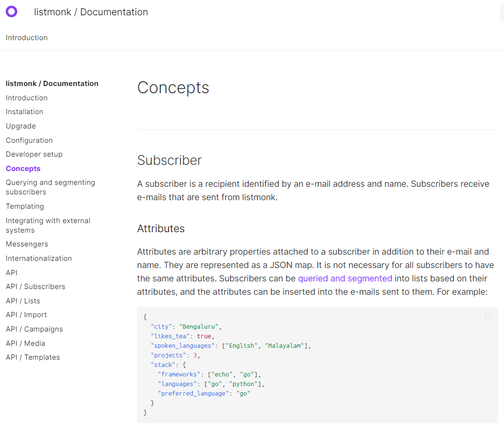504x429 pixels.
Task: Copy the JSON code snippet using the copy icon
Action: coord(487,316)
